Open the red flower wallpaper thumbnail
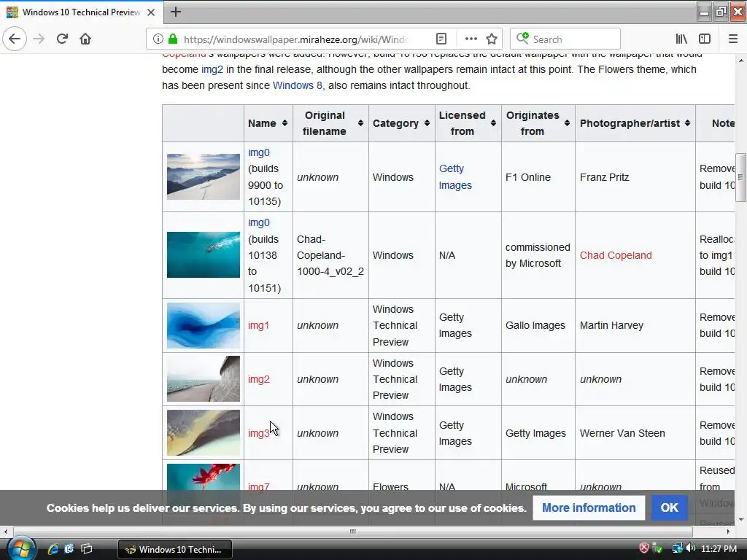 [204, 477]
